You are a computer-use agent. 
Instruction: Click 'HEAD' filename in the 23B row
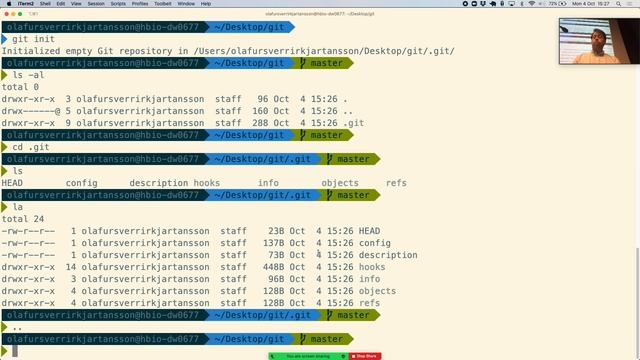369,231
